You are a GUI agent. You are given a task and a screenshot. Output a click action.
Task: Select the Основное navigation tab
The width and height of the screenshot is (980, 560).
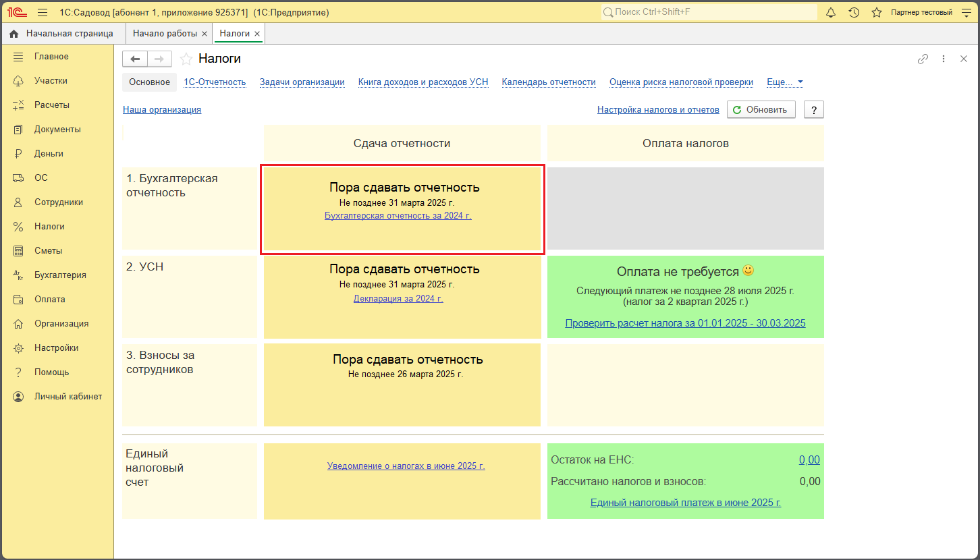pyautogui.click(x=150, y=82)
